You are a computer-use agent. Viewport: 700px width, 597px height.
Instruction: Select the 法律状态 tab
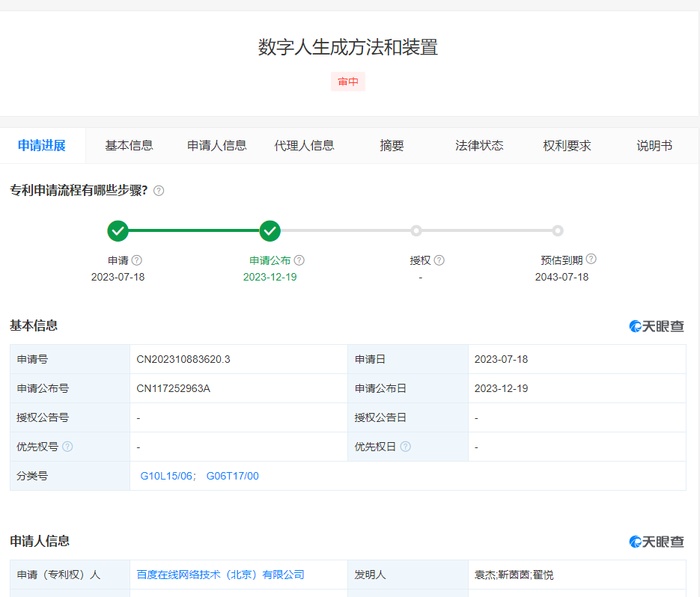479,146
